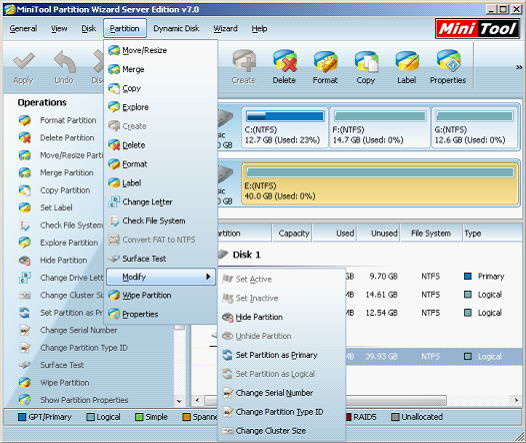Image resolution: width=526 pixels, height=443 pixels.
Task: Select Merge Partition in Operations panel
Action: pos(56,173)
